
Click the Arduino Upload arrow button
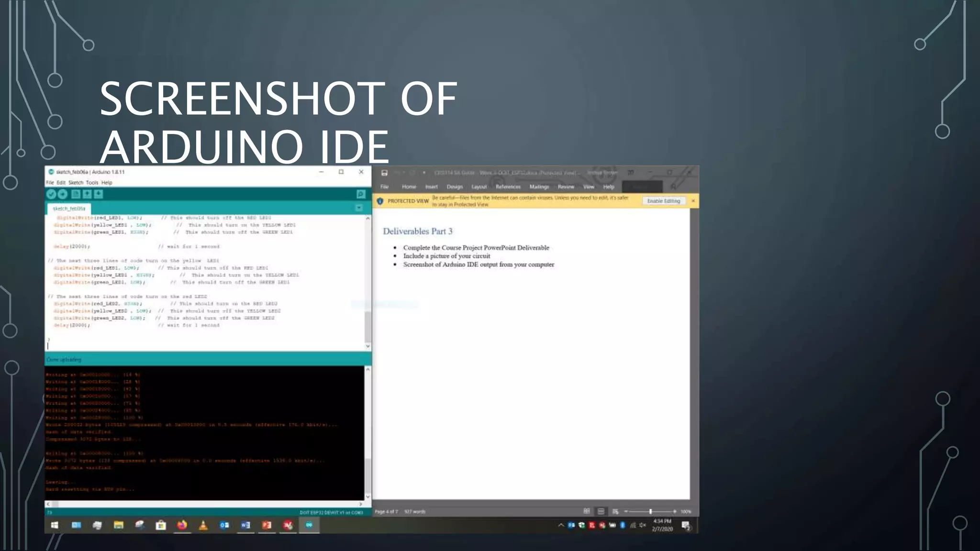click(62, 194)
